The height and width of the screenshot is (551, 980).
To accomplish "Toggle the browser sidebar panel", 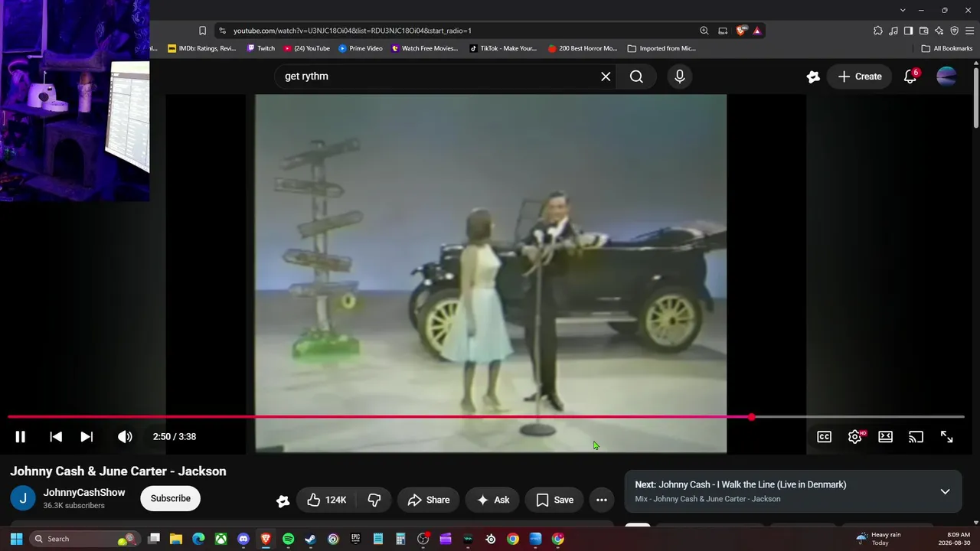I will click(x=908, y=31).
